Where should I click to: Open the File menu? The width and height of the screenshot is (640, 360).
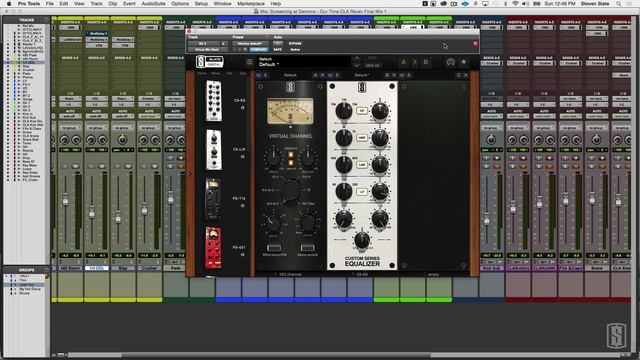pyautogui.click(x=49, y=4)
